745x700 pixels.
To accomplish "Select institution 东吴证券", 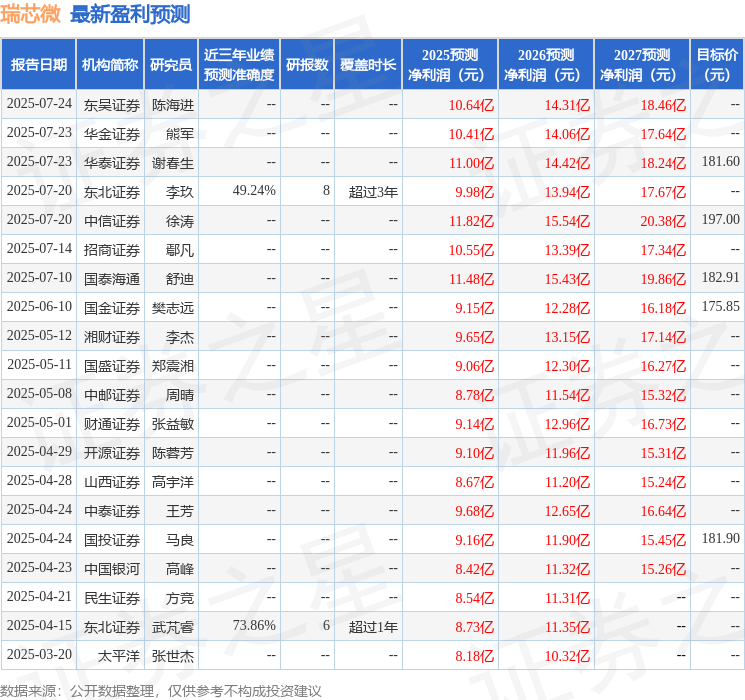I will tap(112, 105).
